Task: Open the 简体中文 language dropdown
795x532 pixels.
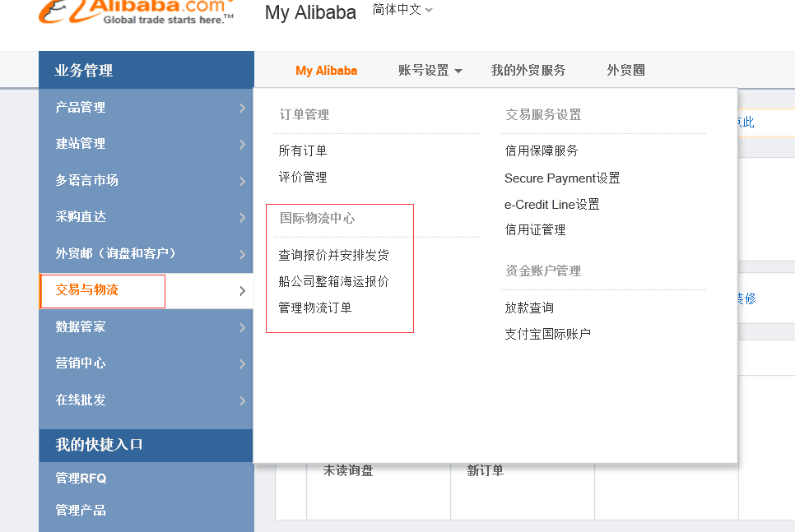Action: coord(402,10)
